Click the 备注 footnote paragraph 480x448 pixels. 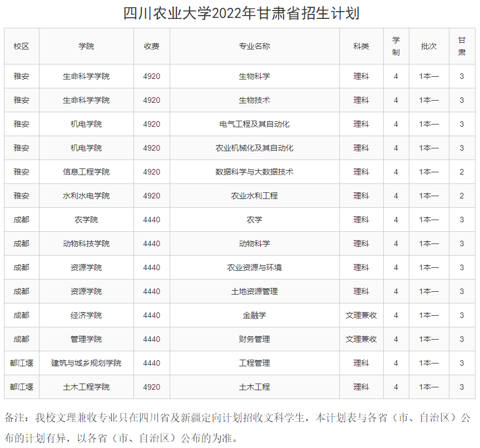point(237,428)
